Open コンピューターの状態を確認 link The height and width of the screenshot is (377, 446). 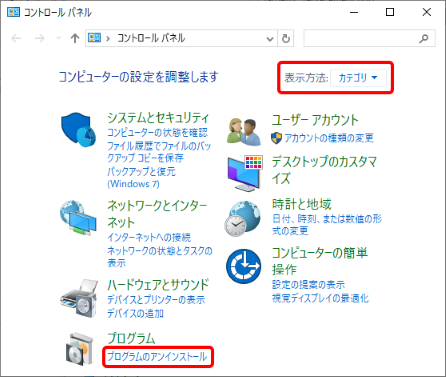157,133
